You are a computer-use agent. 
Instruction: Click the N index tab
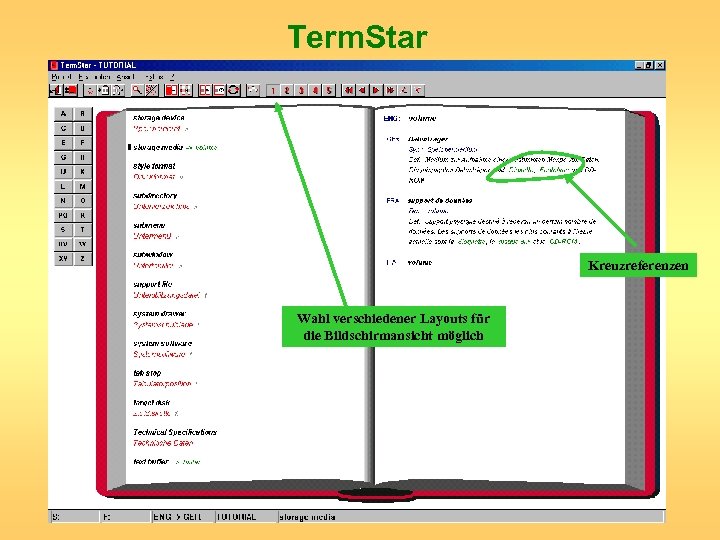point(63,201)
